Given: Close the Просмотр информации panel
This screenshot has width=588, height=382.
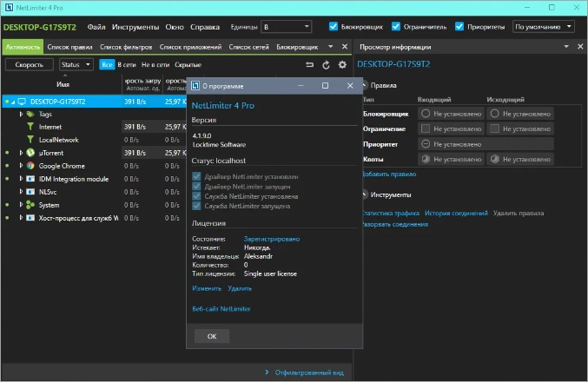Looking at the screenshot, I should click(x=580, y=47).
